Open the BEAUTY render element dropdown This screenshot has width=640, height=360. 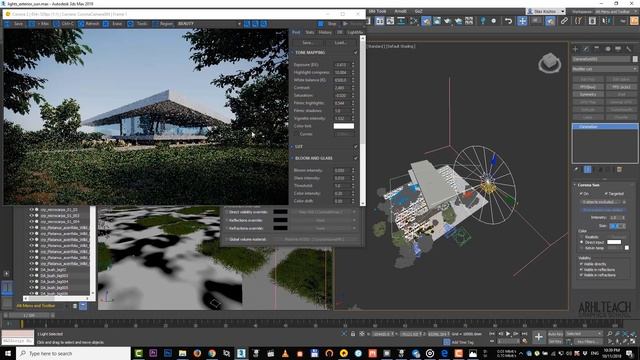click(209, 24)
